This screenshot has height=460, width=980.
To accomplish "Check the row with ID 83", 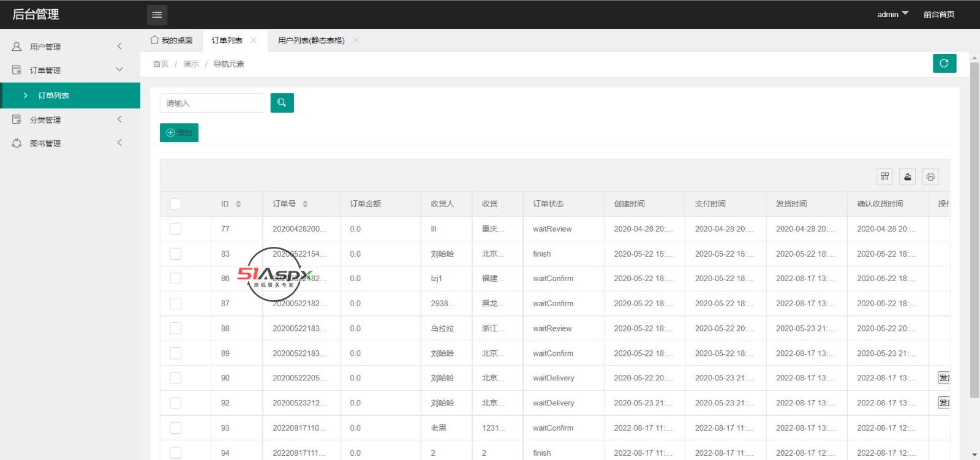I will (x=176, y=254).
